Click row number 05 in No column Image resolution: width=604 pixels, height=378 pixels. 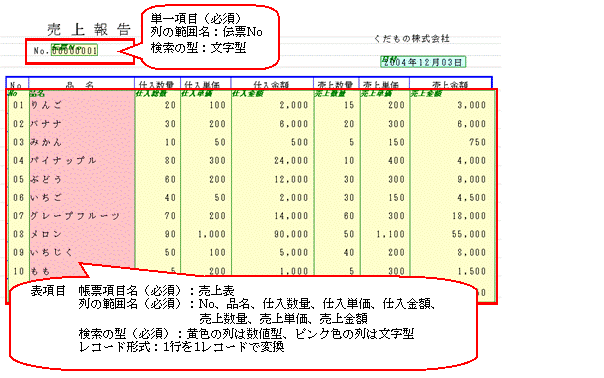tap(18, 180)
